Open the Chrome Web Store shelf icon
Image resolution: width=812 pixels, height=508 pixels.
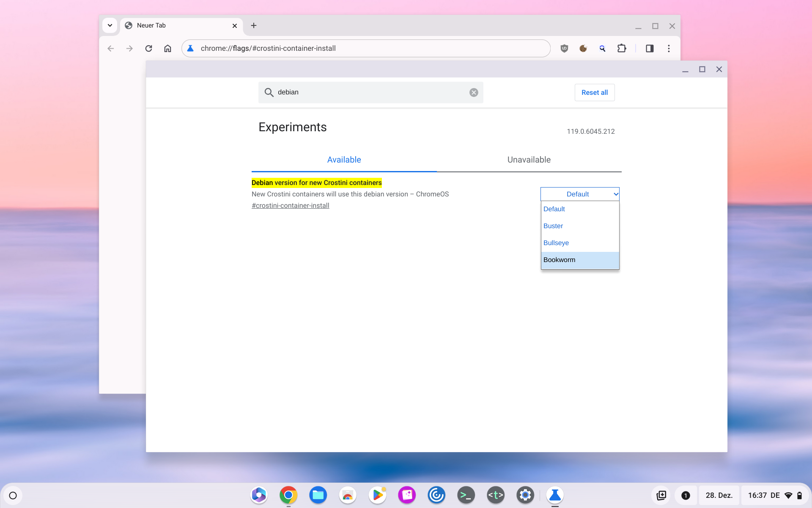pyautogui.click(x=348, y=495)
